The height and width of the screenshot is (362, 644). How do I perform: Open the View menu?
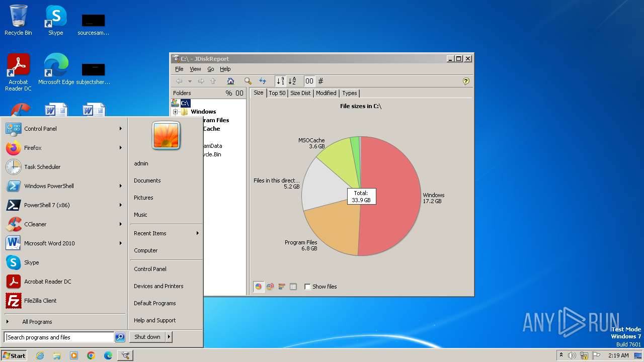[x=195, y=69]
